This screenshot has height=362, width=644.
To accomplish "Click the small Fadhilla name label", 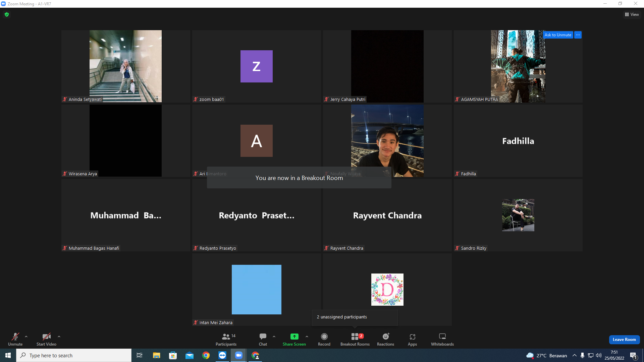I will (468, 174).
